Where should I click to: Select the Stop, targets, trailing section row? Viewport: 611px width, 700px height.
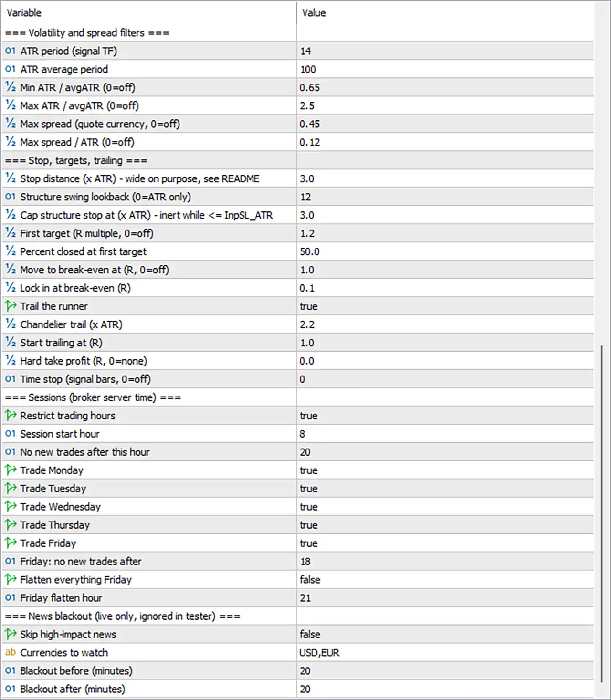coord(297,160)
